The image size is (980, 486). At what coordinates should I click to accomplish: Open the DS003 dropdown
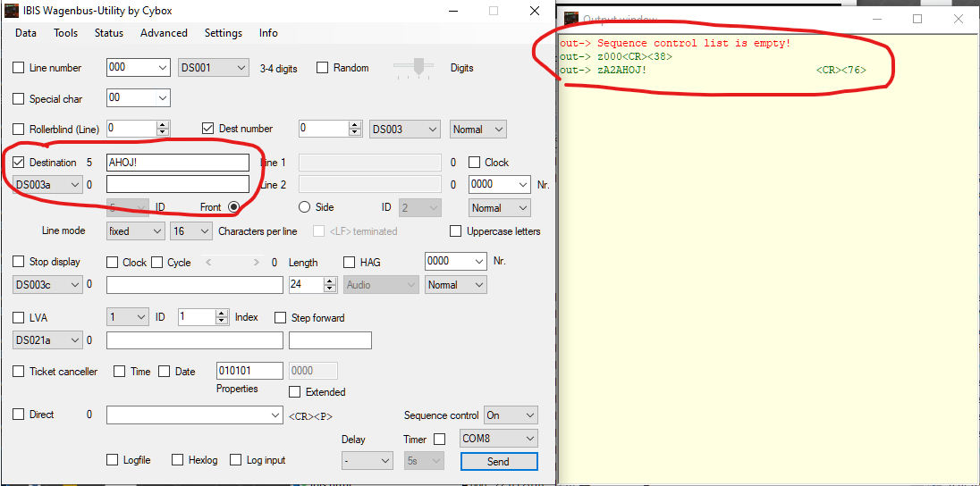405,130
